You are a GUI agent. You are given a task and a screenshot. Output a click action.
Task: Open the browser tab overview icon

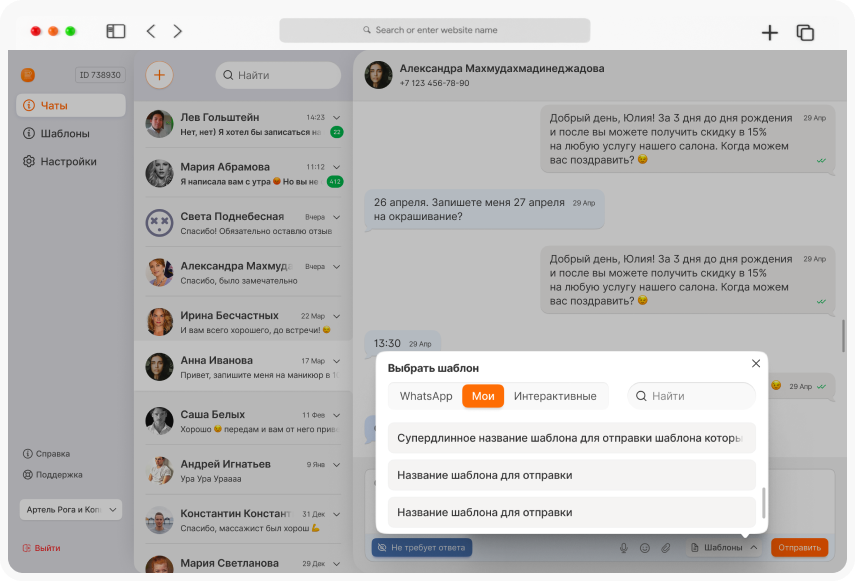click(805, 33)
